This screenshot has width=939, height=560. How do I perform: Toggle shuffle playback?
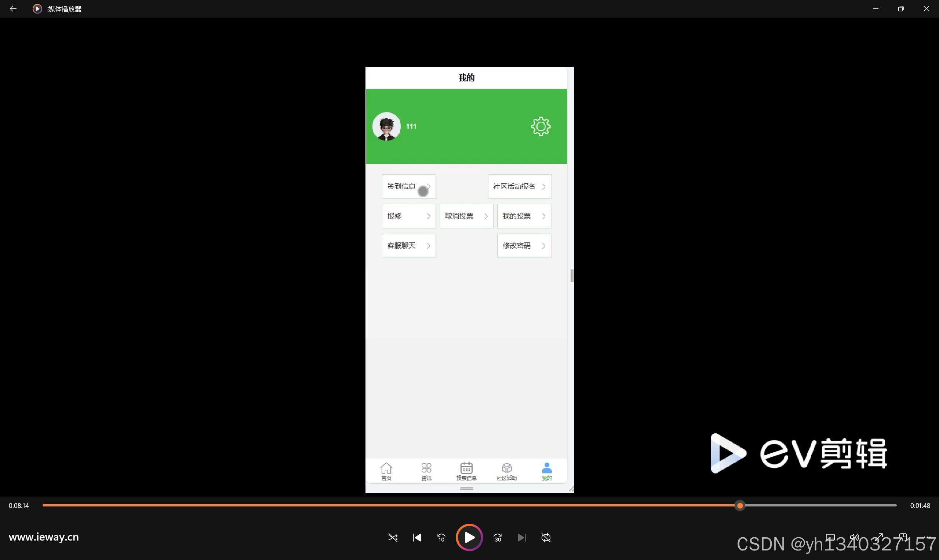[393, 537]
